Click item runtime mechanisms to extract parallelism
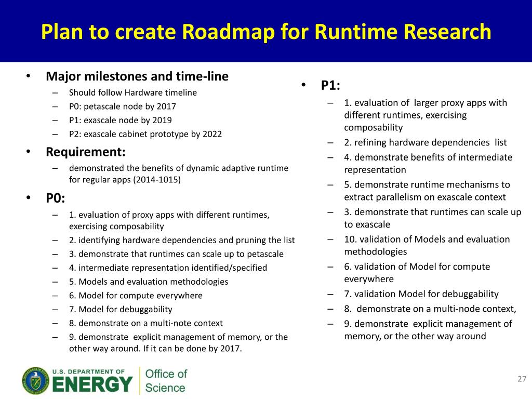Image resolution: width=532 pixels, height=399 pixels. click(x=427, y=191)
